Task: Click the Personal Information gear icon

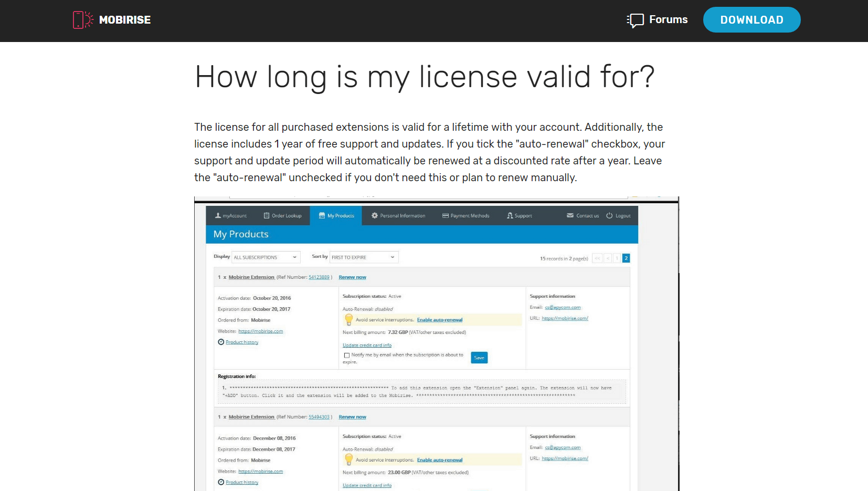Action: tap(375, 216)
